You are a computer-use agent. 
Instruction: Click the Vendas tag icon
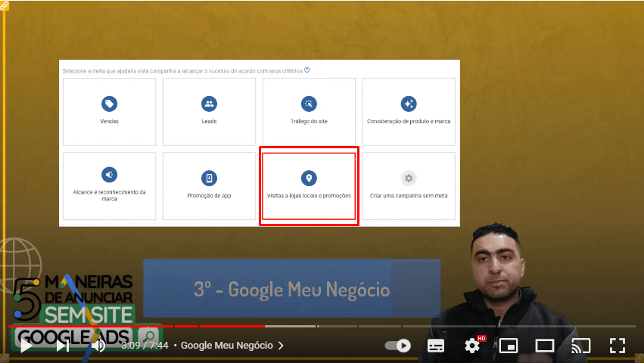click(x=109, y=104)
